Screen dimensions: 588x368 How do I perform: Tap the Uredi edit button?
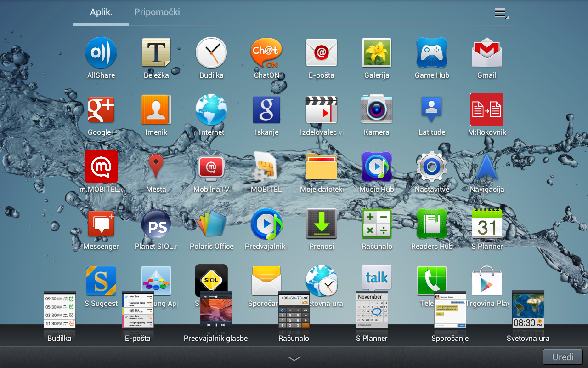point(563,357)
